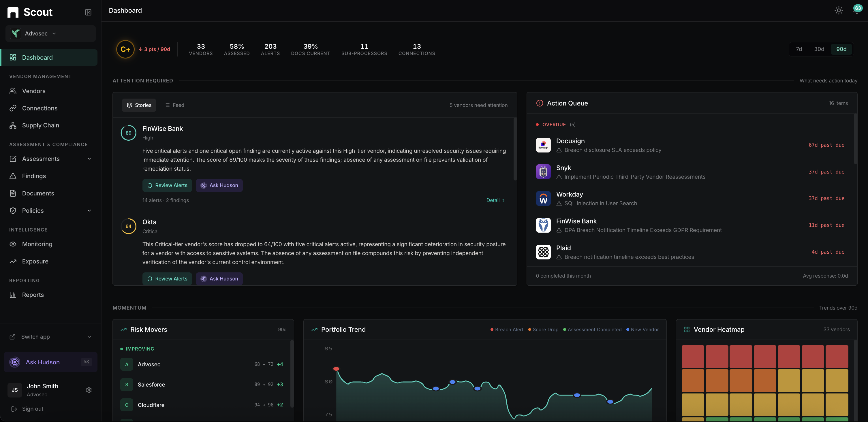Open Snyk logo in Action Queue
868x422 pixels.
click(x=544, y=172)
